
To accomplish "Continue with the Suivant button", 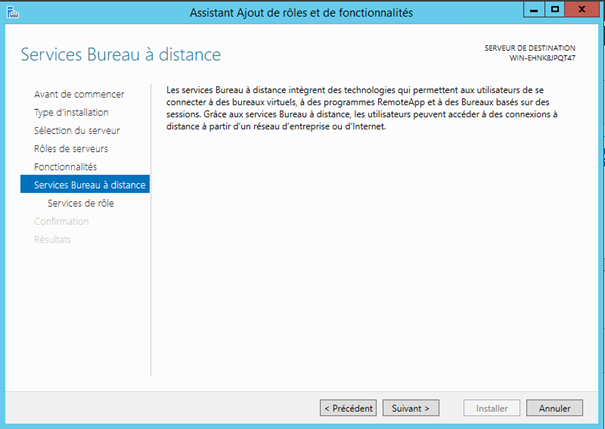I will pyautogui.click(x=411, y=408).
